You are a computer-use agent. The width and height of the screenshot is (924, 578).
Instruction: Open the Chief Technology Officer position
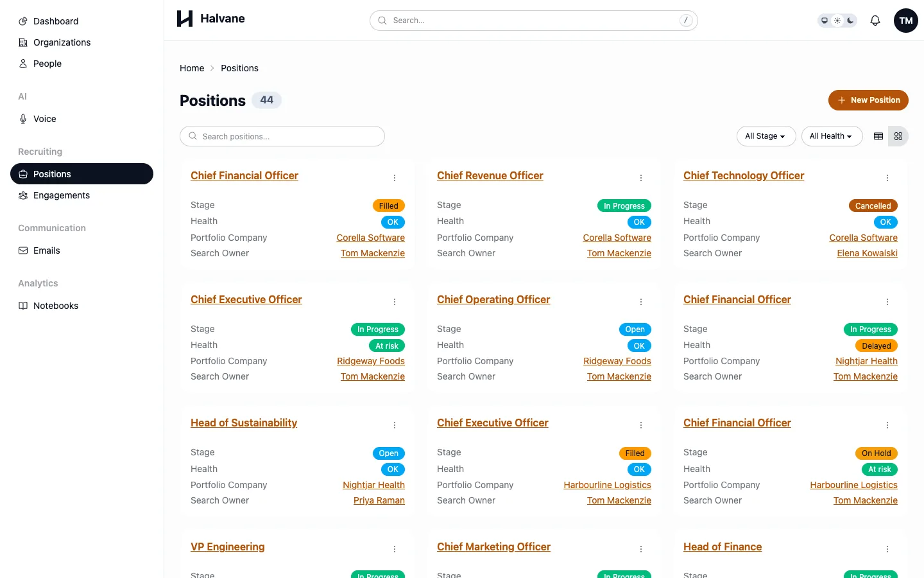[x=744, y=175]
